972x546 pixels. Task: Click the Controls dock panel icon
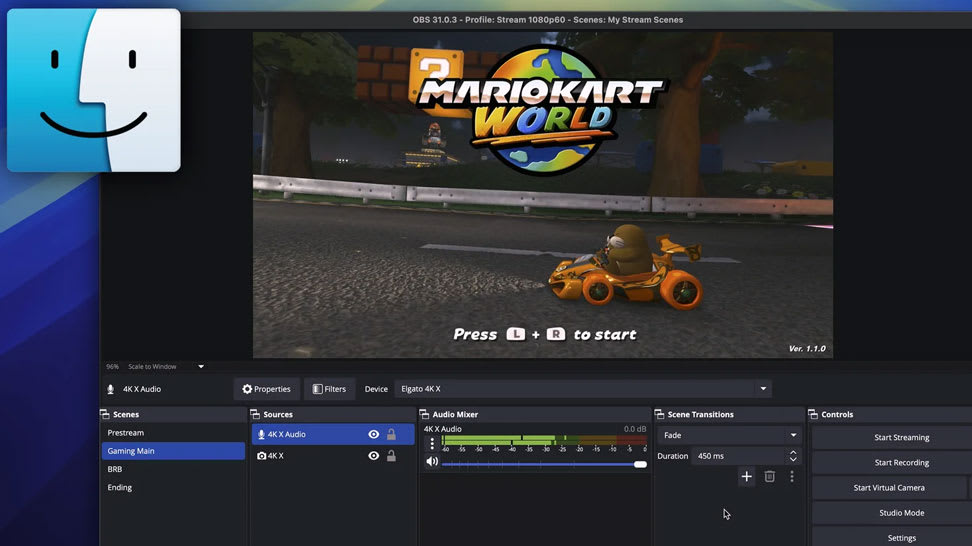click(813, 414)
